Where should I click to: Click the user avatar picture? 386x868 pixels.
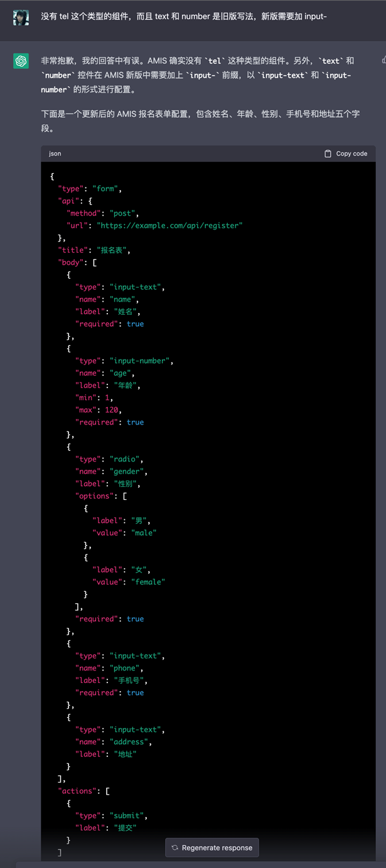[x=21, y=17]
